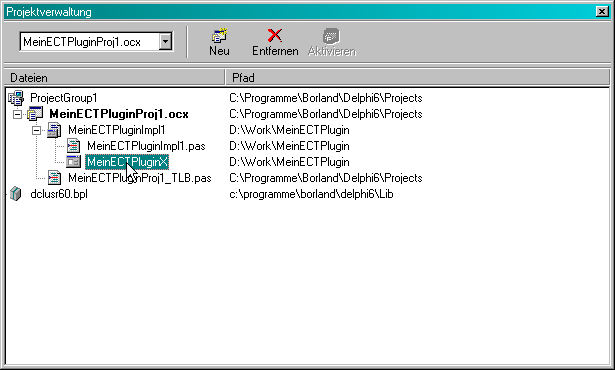The height and width of the screenshot is (370, 615).
Task: Click the Pfad column header
Action: click(418, 77)
